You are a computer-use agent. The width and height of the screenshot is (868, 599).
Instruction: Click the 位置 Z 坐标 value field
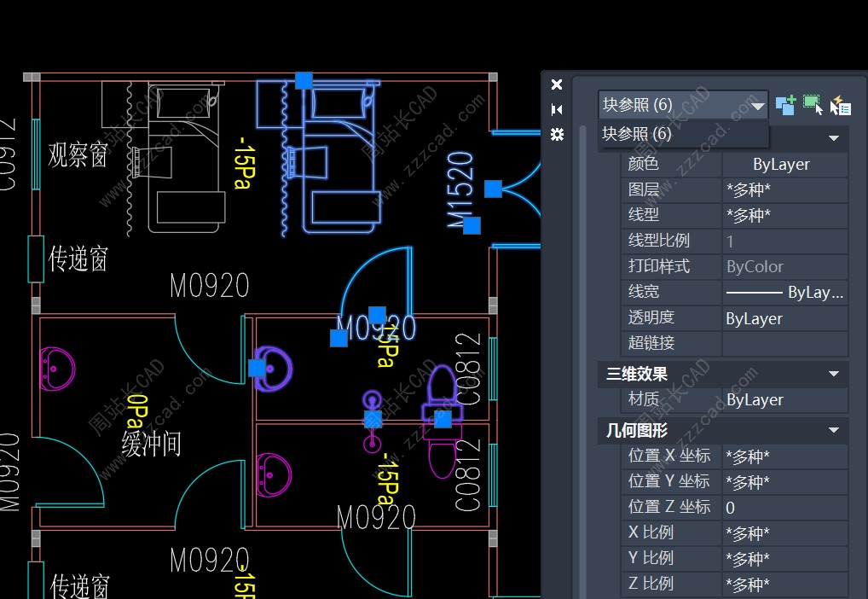point(784,508)
